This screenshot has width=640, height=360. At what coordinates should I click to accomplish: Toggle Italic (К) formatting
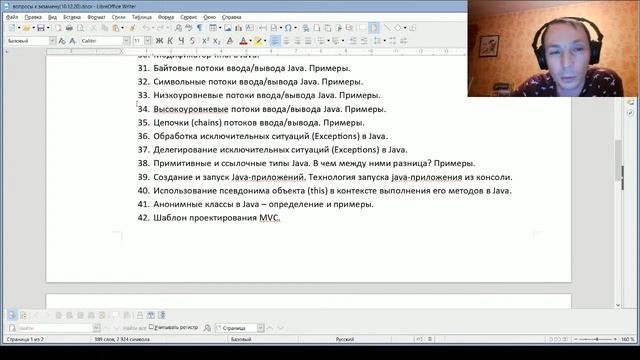click(170, 41)
